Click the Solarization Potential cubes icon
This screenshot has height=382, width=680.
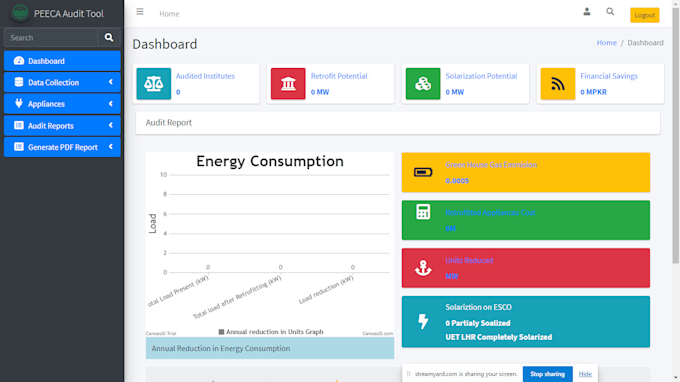(423, 84)
